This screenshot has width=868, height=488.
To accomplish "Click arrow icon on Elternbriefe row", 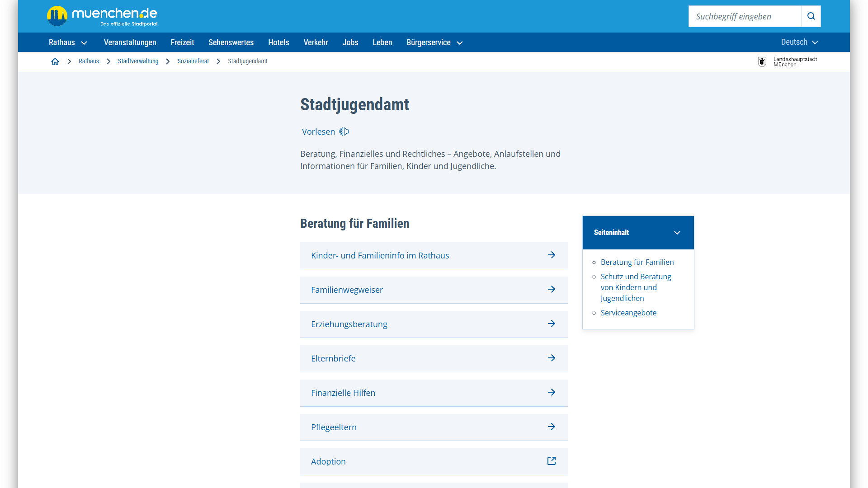I will click(551, 358).
